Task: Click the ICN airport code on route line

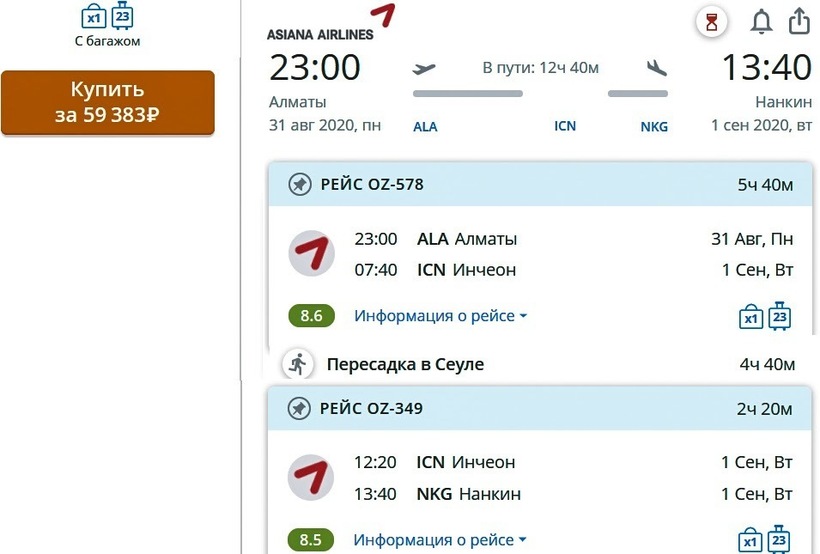Action: point(565,127)
